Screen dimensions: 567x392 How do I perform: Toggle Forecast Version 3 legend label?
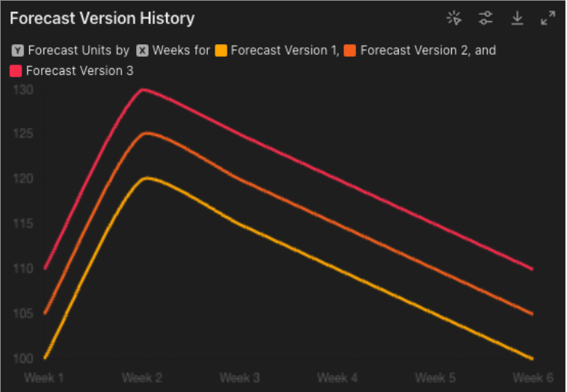pos(79,71)
